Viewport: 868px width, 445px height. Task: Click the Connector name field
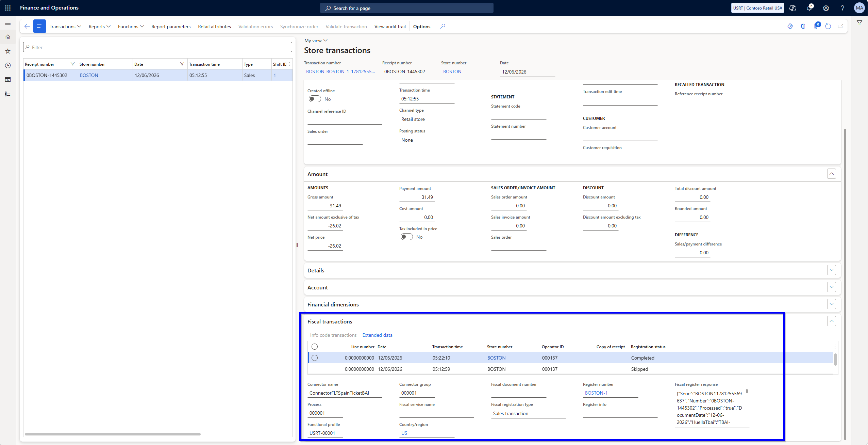(345, 393)
